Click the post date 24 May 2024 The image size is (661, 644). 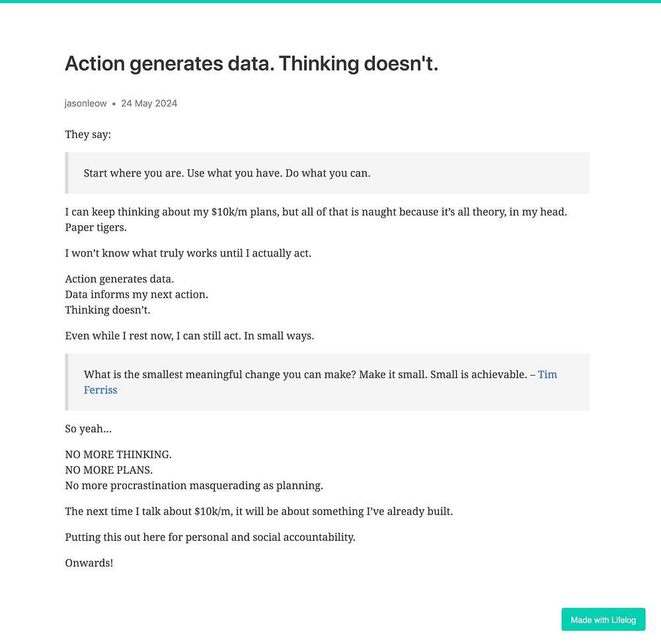(x=149, y=104)
